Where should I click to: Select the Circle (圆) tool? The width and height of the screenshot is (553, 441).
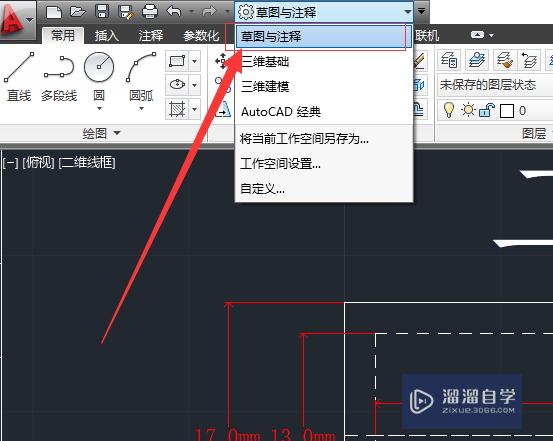pyautogui.click(x=99, y=76)
